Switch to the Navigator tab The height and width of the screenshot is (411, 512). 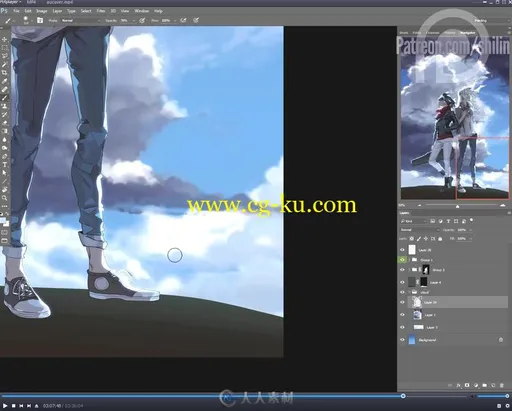click(x=468, y=33)
